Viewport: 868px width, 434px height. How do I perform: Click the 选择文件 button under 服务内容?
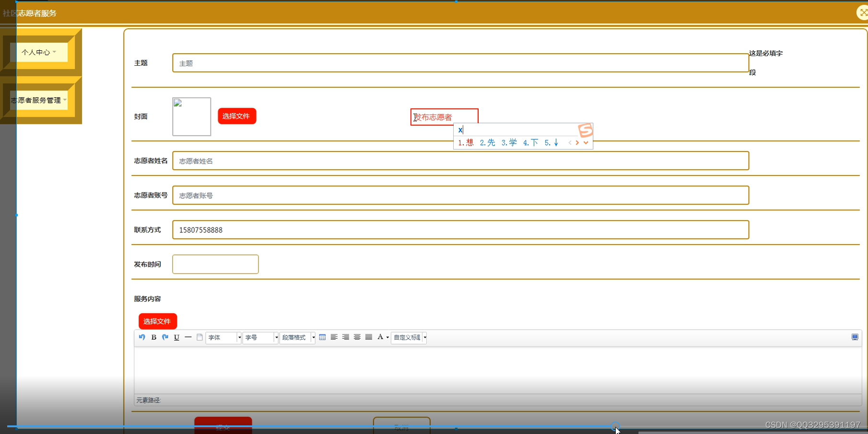coord(158,321)
